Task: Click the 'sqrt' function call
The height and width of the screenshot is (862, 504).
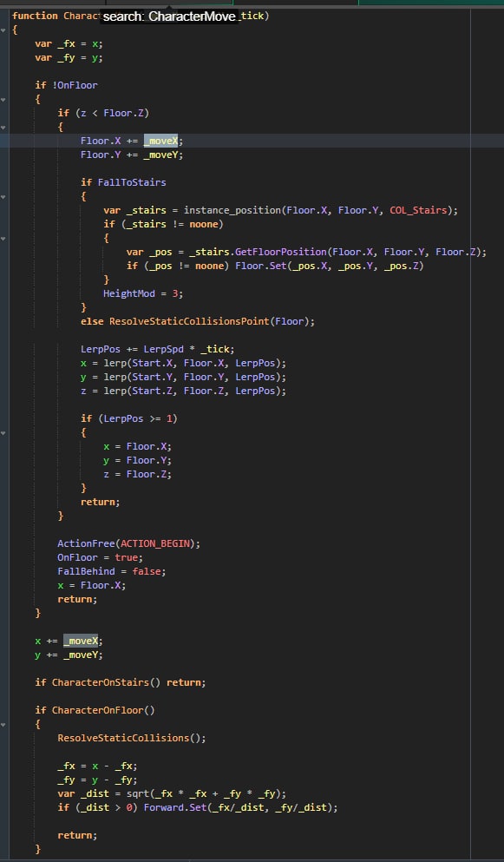Action: click(137, 793)
